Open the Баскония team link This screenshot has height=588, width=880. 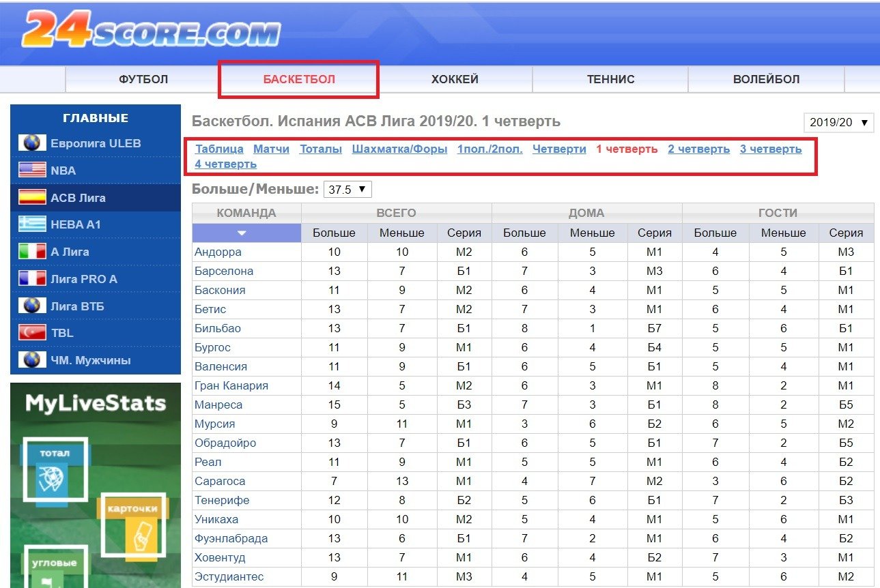220,290
